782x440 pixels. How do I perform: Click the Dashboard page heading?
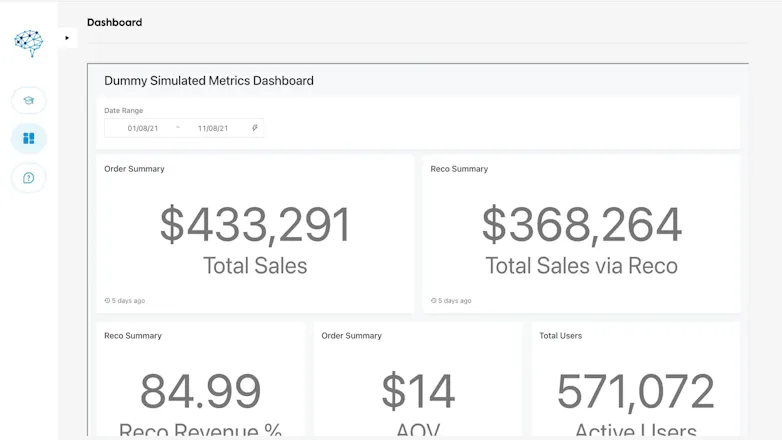pos(114,22)
